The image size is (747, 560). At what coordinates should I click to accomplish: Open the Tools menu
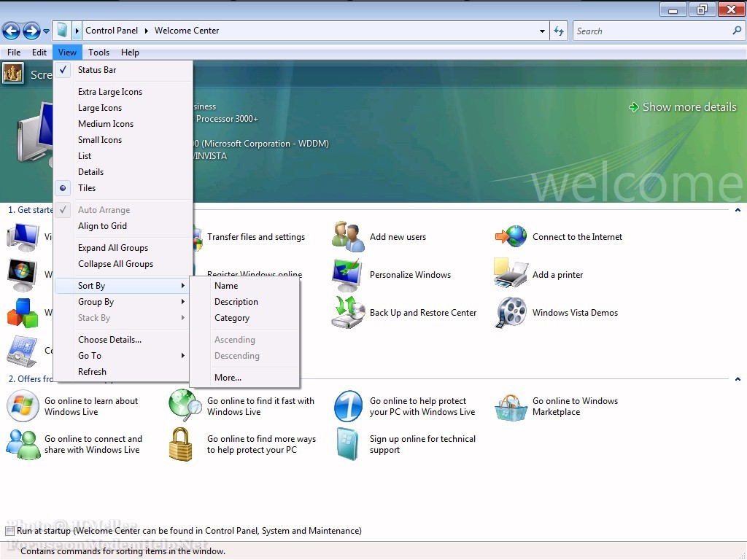98,52
